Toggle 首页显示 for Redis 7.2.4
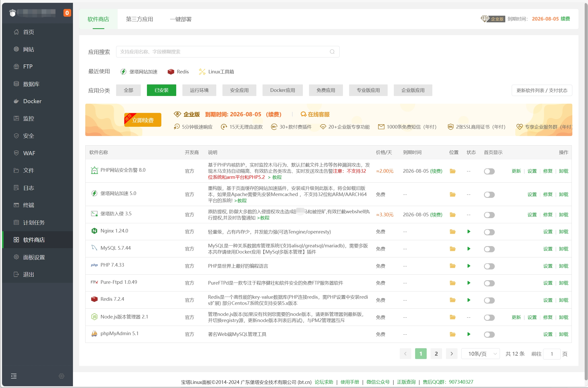The height and width of the screenshot is (388, 588). coord(489,300)
